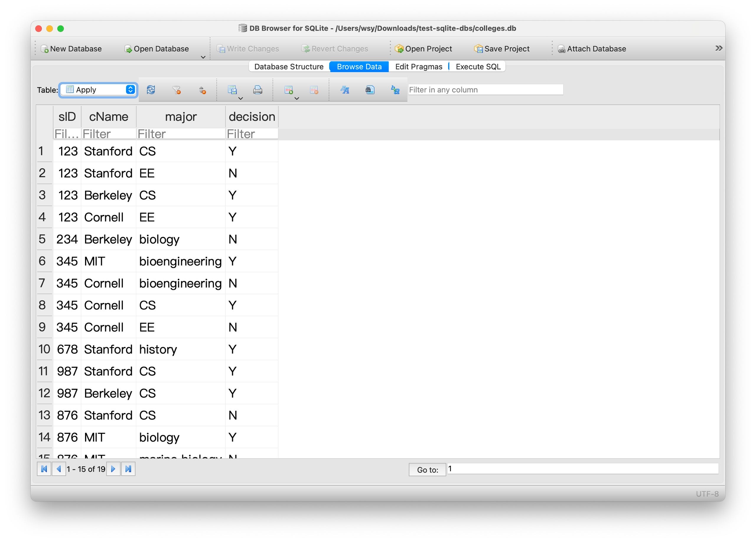
Task: Click the cName column filter field
Action: [109, 134]
